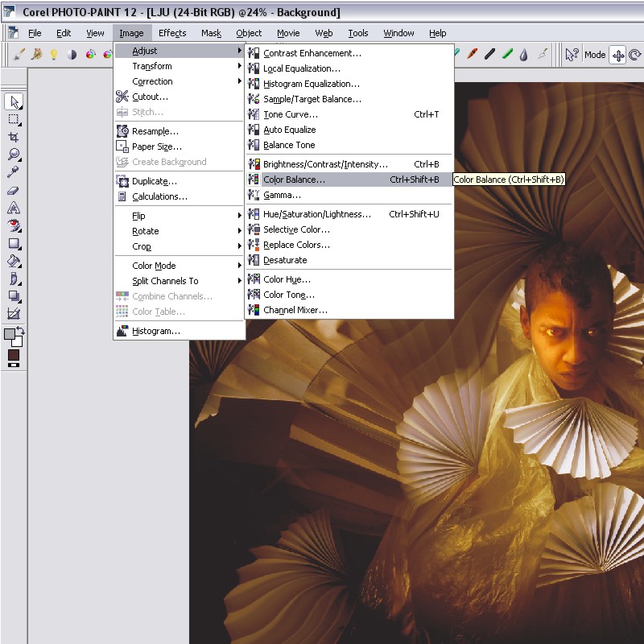Viewport: 644px width, 644px height.
Task: Expand the Flip submenu
Action: [x=179, y=216]
